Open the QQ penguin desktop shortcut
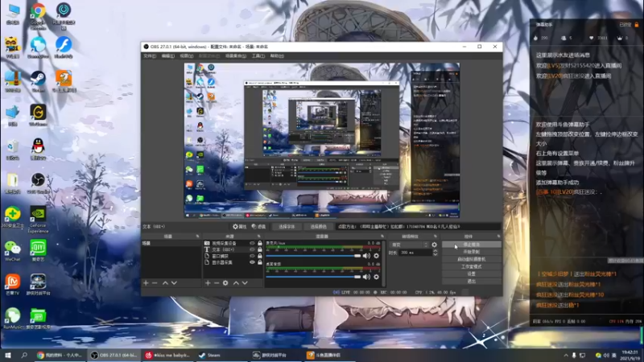 38,149
